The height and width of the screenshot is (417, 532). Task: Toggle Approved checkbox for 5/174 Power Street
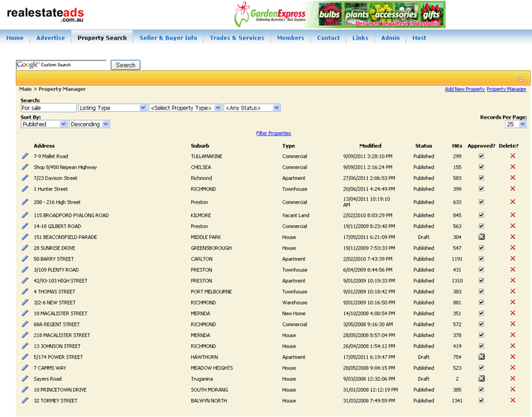481,357
